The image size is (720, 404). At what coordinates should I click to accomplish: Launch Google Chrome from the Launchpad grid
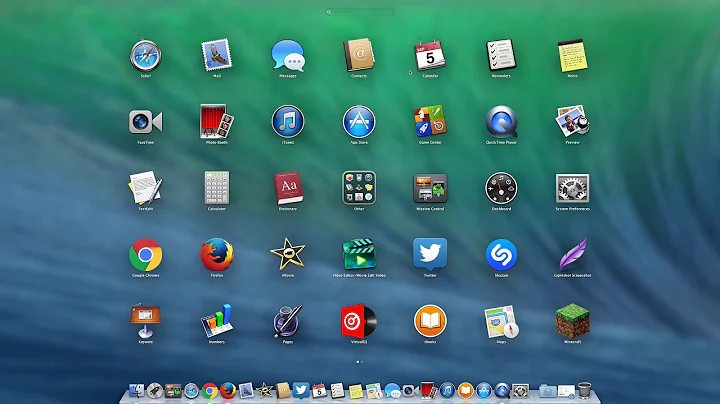146,255
